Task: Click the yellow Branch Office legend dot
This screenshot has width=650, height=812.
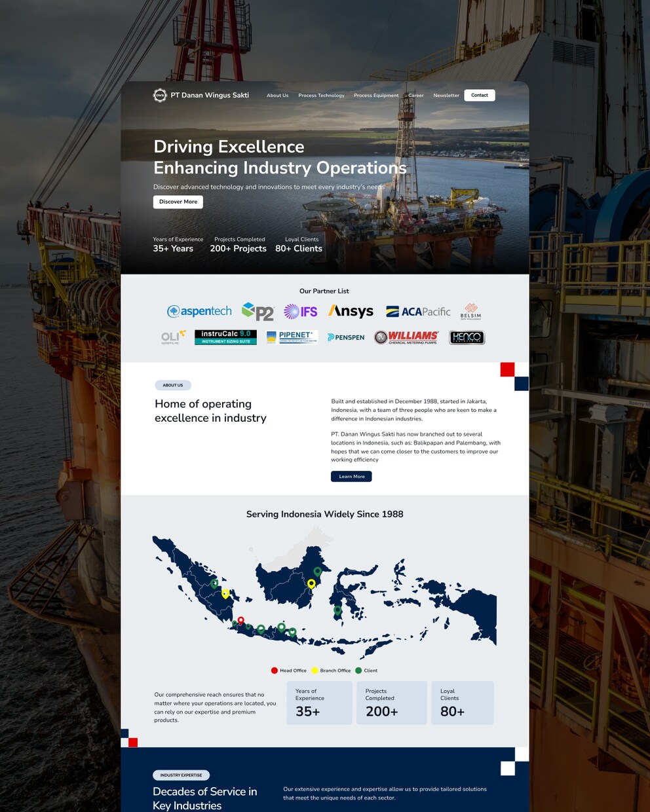Action: (x=315, y=671)
